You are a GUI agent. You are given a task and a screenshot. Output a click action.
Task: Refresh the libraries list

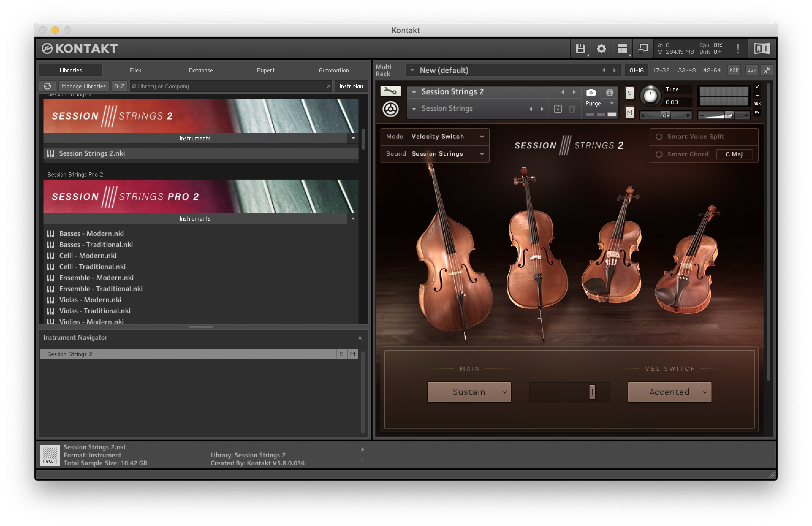pyautogui.click(x=47, y=86)
